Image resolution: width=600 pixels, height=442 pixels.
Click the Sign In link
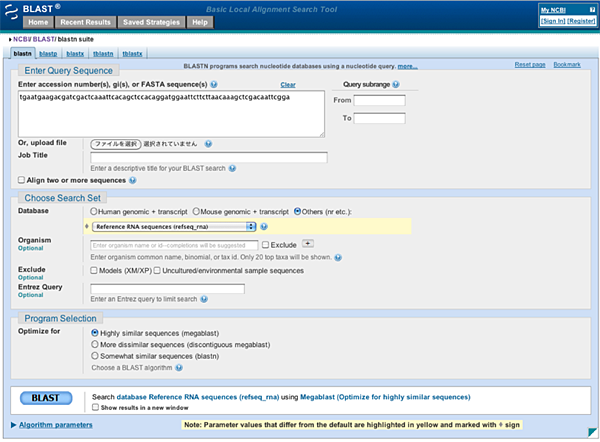point(553,21)
